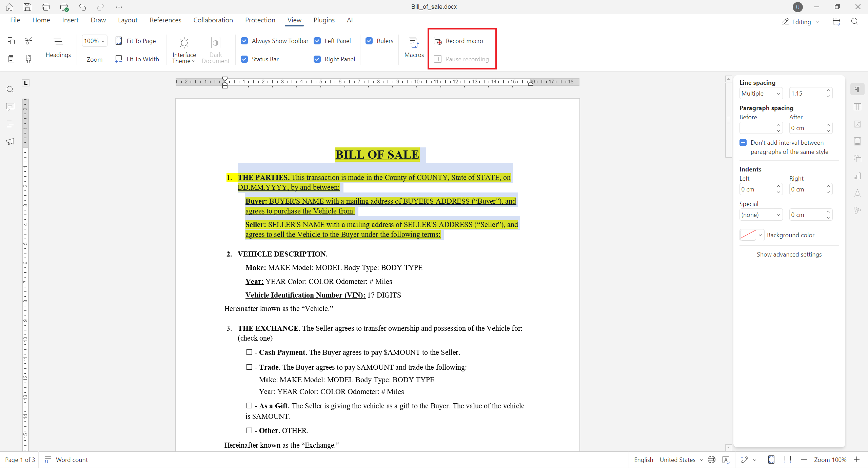Toggle Dark Document mode
Screen dimensions: 868x468
click(216, 49)
